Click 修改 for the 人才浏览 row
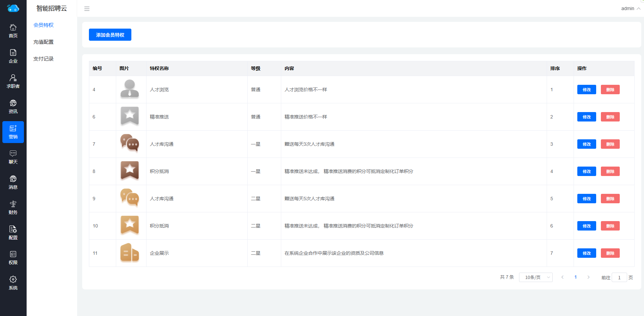Image resolution: width=644 pixels, height=316 pixels. (586, 90)
